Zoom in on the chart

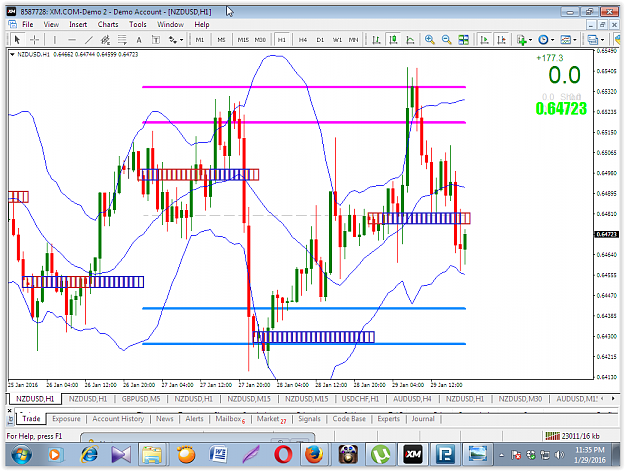click(x=429, y=39)
